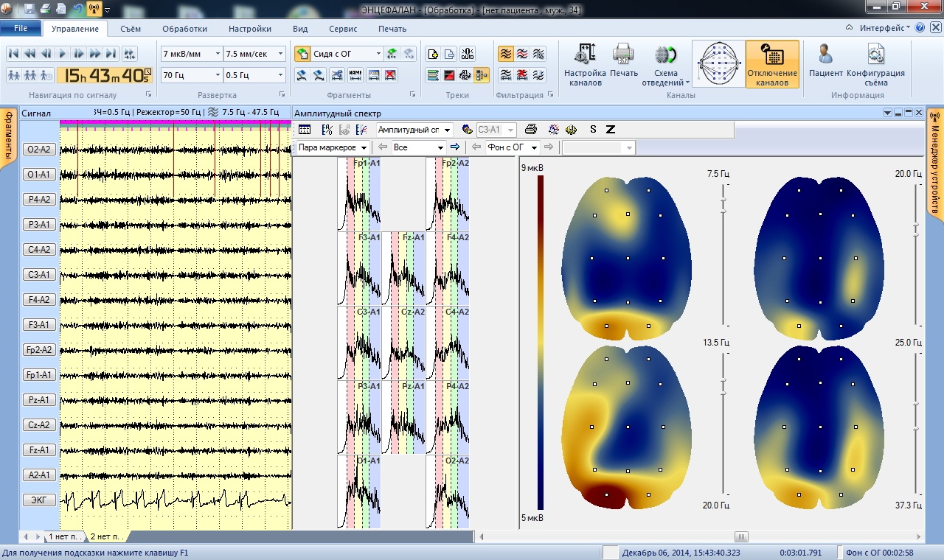
Task: Open the 7 мкВ/мм sensitivity dropdown
Action: click(x=191, y=54)
